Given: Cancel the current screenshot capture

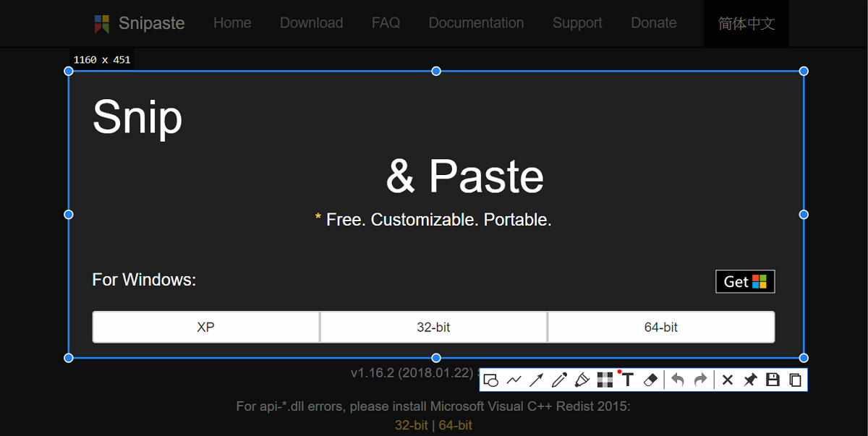Looking at the screenshot, I should 727,380.
